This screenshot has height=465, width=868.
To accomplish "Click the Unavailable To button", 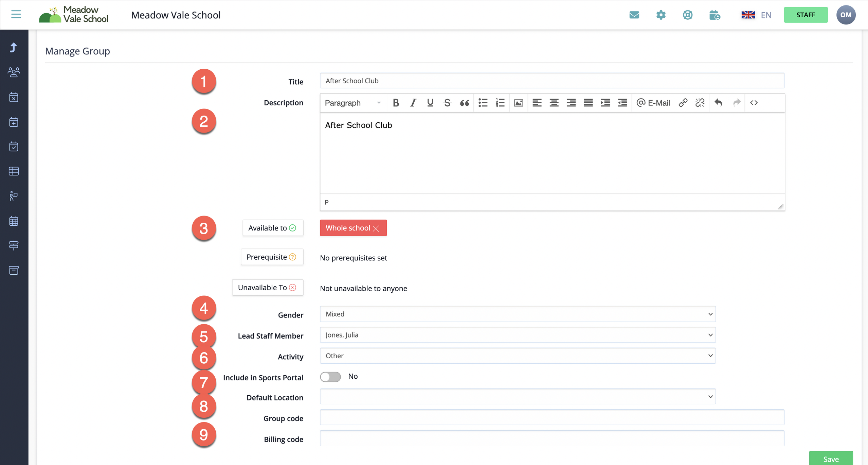I will pos(268,288).
